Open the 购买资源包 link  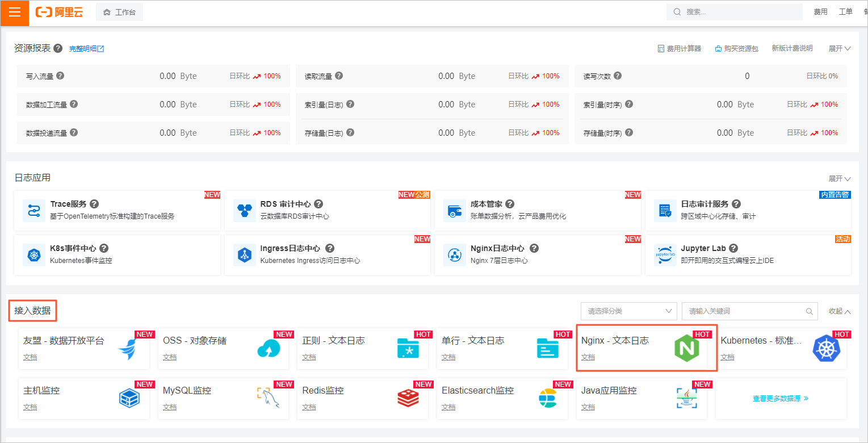[x=736, y=48]
